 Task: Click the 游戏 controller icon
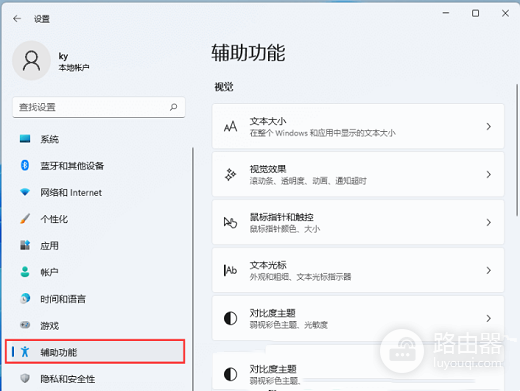click(x=25, y=325)
